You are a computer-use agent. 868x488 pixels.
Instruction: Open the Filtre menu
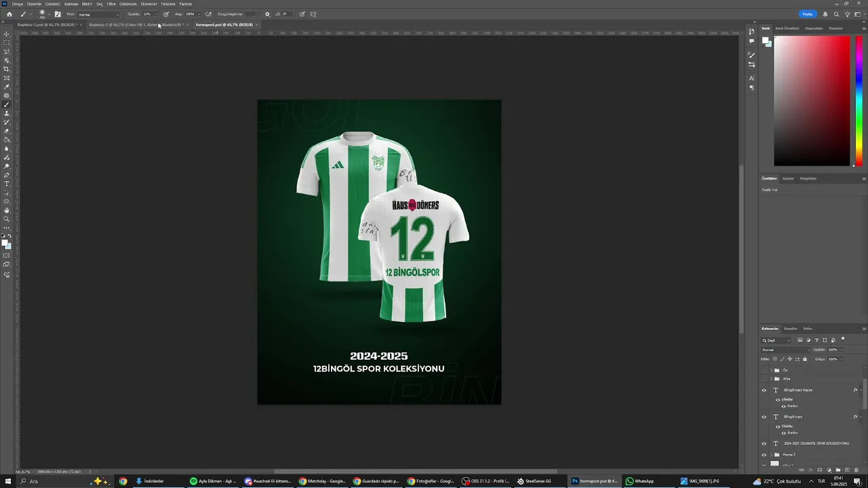(x=111, y=4)
